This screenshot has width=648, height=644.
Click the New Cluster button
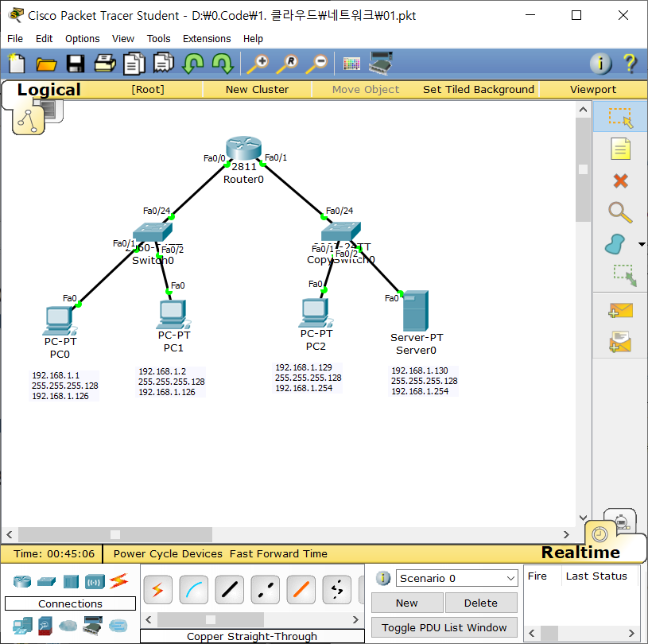[257, 89]
